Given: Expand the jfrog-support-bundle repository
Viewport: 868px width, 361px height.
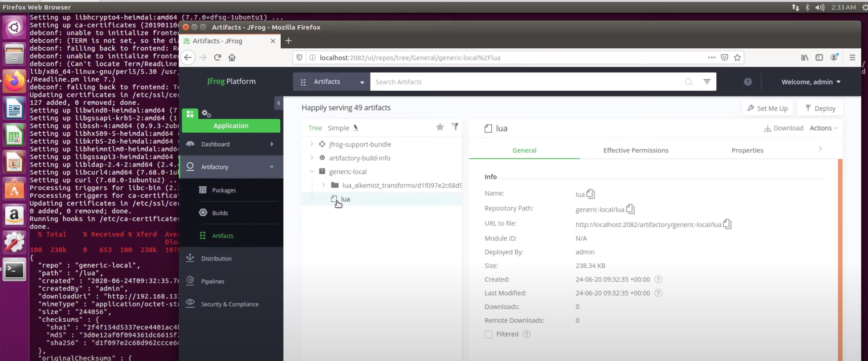Looking at the screenshot, I should pyautogui.click(x=312, y=144).
